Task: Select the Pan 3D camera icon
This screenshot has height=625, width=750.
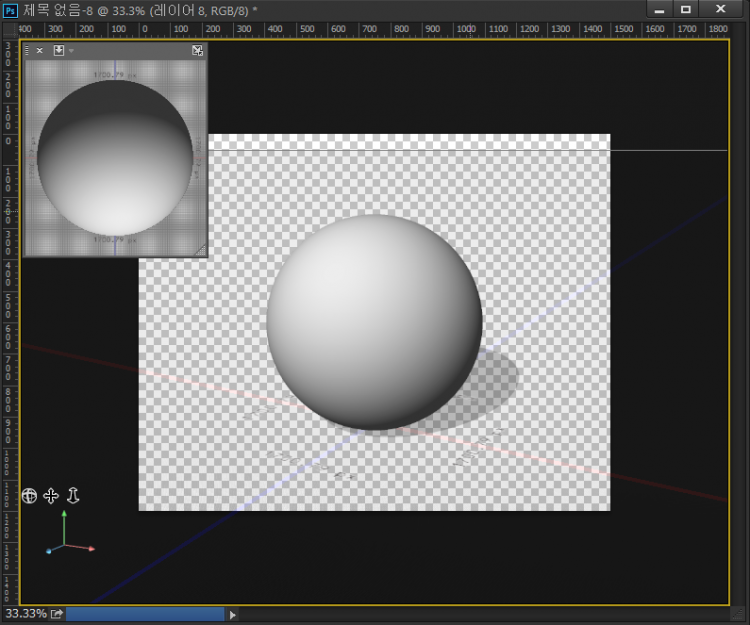Action: pos(51,495)
